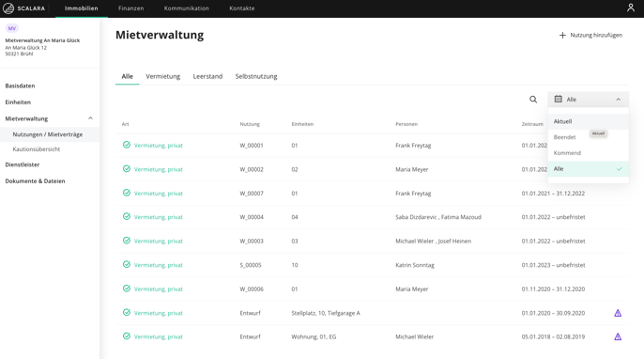This screenshot has height=359, width=644.
Task: Click the plus icon for Nutzung hinzufügen
Action: (562, 36)
